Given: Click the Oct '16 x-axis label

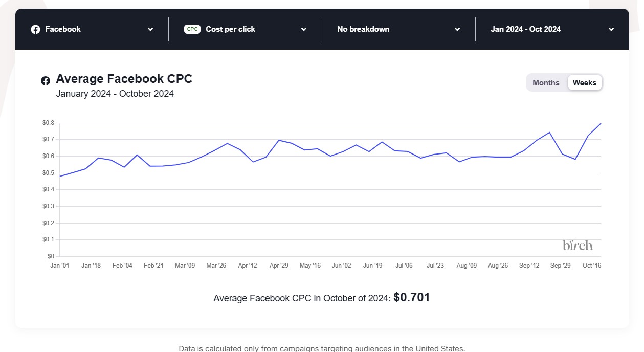Looking at the screenshot, I should point(591,266).
